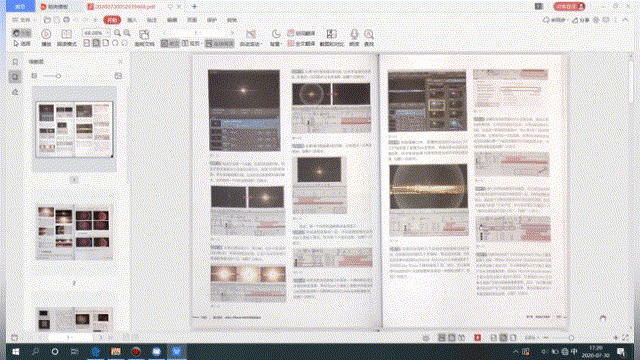Click the red login button at top right
The height and width of the screenshot is (360, 640).
pos(569,7)
